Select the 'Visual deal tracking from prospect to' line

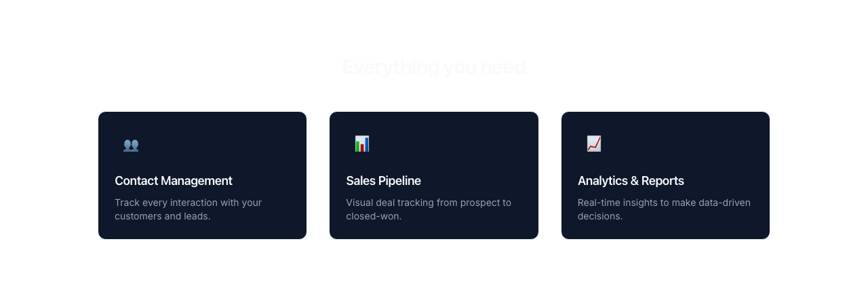pos(429,203)
